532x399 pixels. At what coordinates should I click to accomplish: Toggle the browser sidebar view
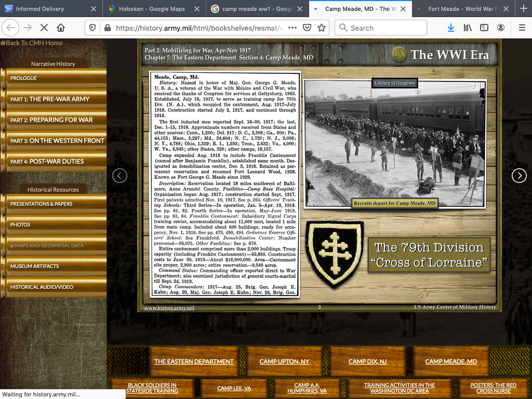pyautogui.click(x=484, y=28)
